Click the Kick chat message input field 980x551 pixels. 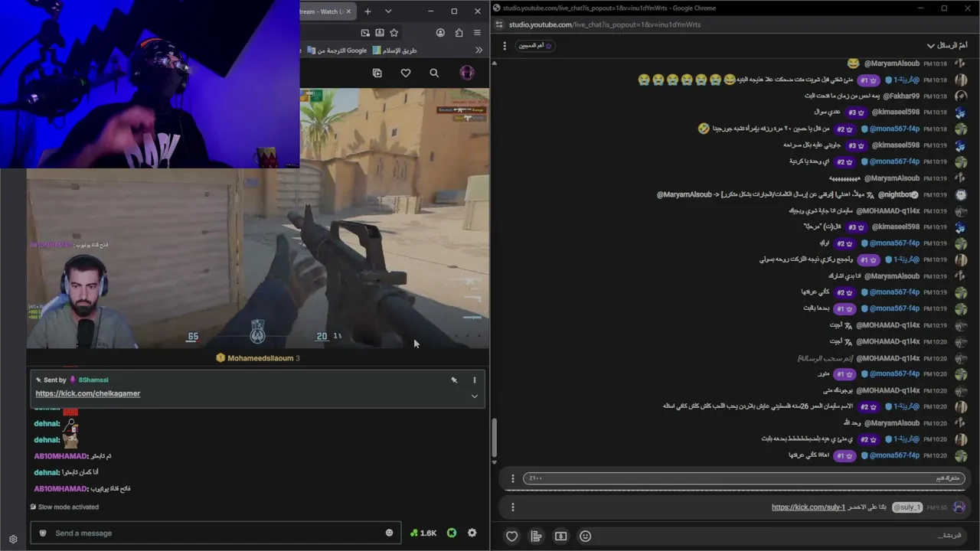[x=215, y=533]
